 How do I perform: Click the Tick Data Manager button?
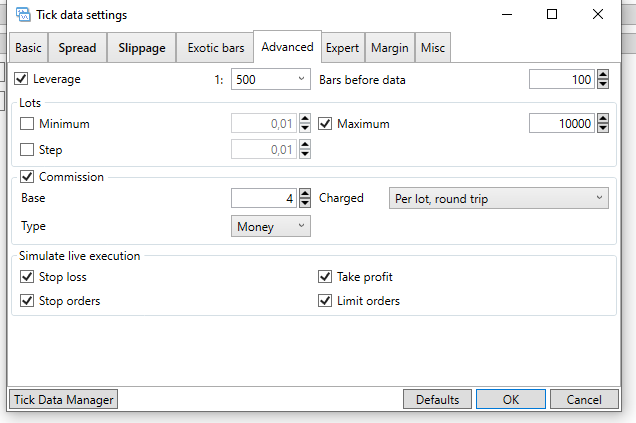coord(63,400)
